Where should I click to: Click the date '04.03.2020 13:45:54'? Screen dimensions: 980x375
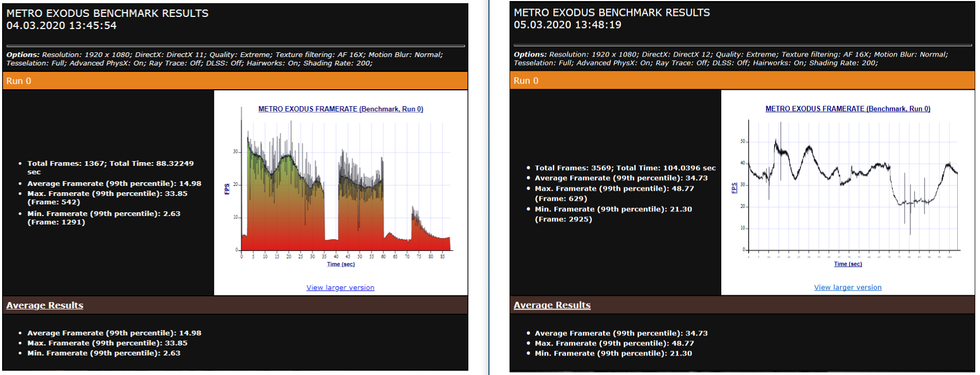61,25
